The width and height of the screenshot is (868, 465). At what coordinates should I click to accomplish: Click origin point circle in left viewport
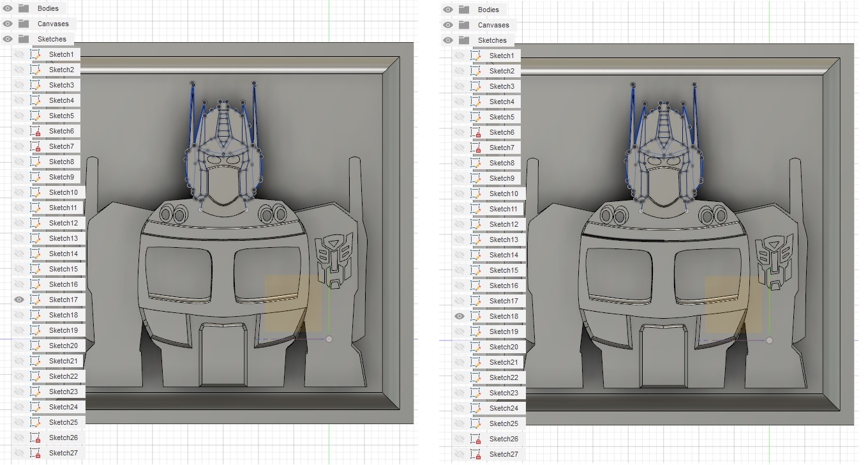tap(329, 339)
